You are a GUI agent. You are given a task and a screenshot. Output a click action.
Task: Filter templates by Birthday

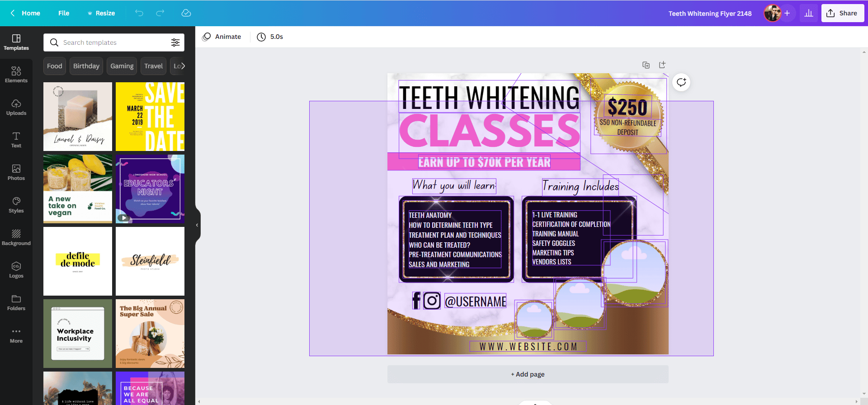(86, 66)
